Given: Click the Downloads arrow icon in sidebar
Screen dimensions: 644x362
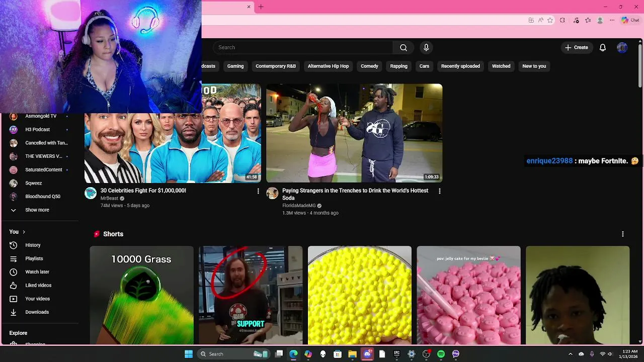Looking at the screenshot, I should click(14, 312).
